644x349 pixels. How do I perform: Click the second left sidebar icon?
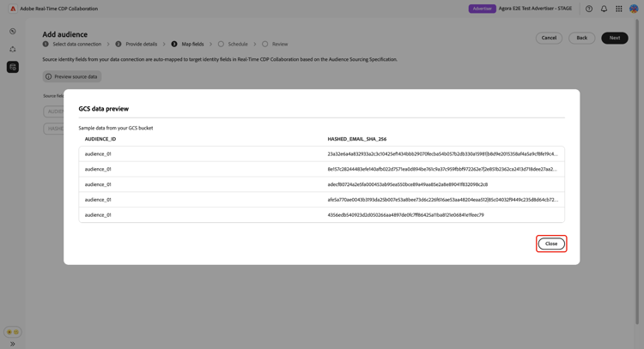pyautogui.click(x=13, y=49)
